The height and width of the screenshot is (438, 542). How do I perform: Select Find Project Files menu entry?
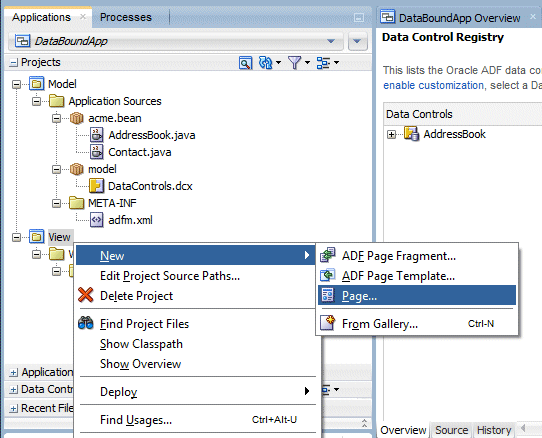(x=196, y=324)
